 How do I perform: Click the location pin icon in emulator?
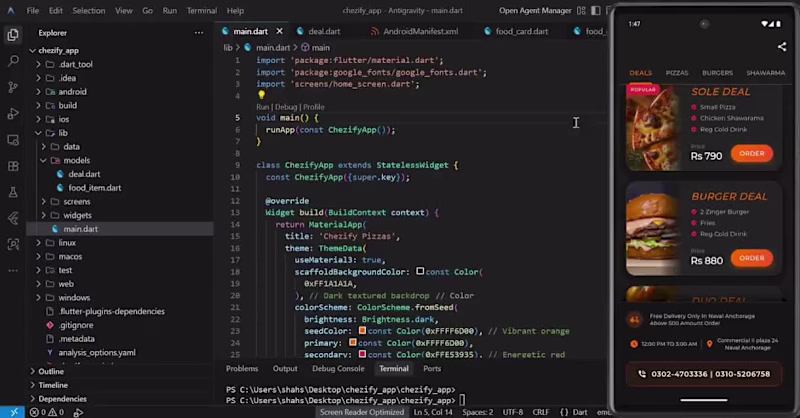tap(709, 344)
